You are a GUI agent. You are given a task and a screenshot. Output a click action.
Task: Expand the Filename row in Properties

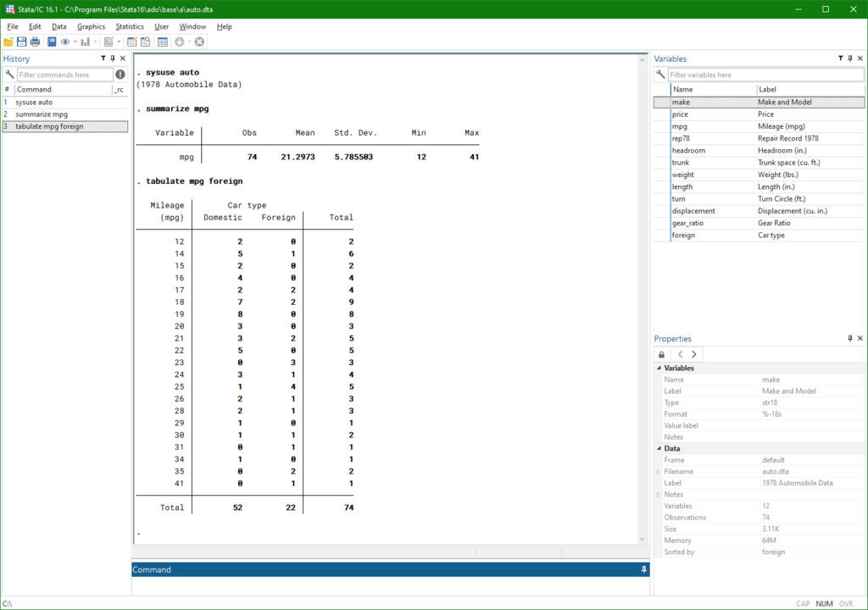click(x=658, y=472)
